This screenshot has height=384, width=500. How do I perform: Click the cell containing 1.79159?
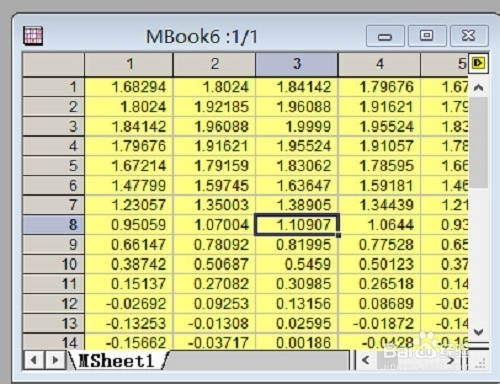tap(214, 166)
